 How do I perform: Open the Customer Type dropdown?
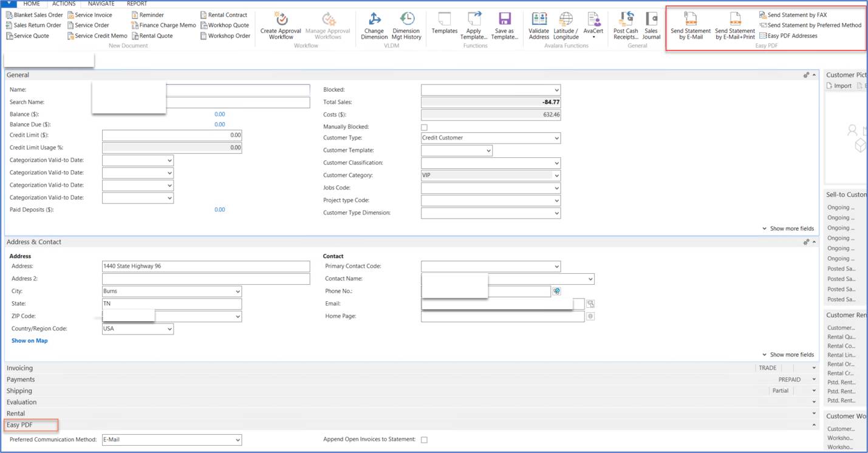[x=556, y=138]
